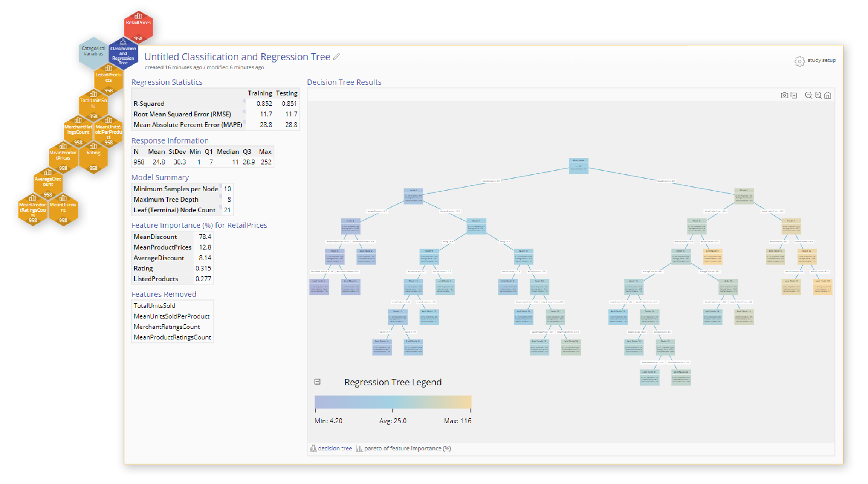Select the RetailPrices red hexagon
Image resolution: width=868 pixels, height=484 pixels.
[x=138, y=26]
